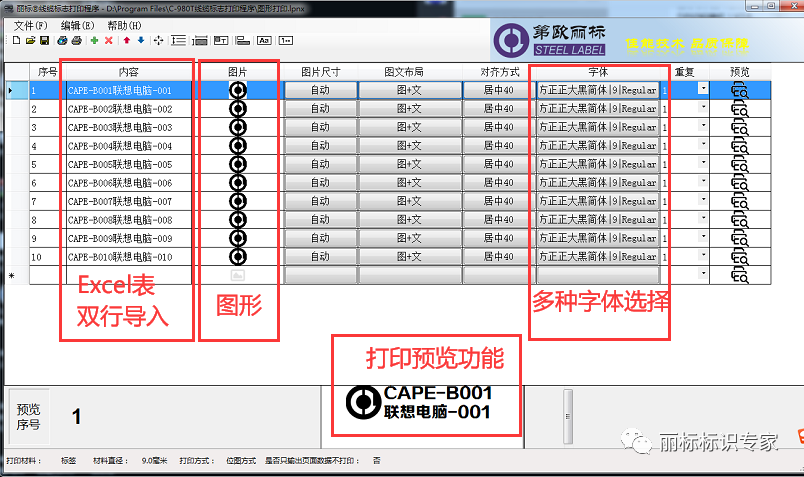Click the CAPE-B001 label preview image

420,403
